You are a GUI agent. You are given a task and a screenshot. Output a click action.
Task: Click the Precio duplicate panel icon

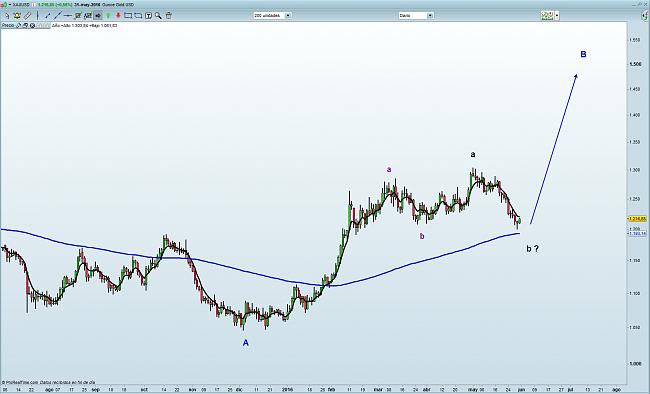click(x=25, y=25)
